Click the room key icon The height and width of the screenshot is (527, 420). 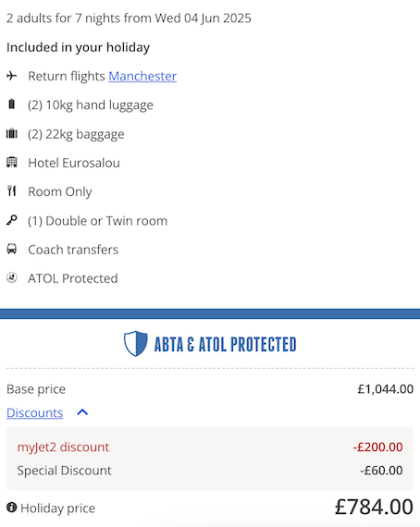click(x=12, y=220)
